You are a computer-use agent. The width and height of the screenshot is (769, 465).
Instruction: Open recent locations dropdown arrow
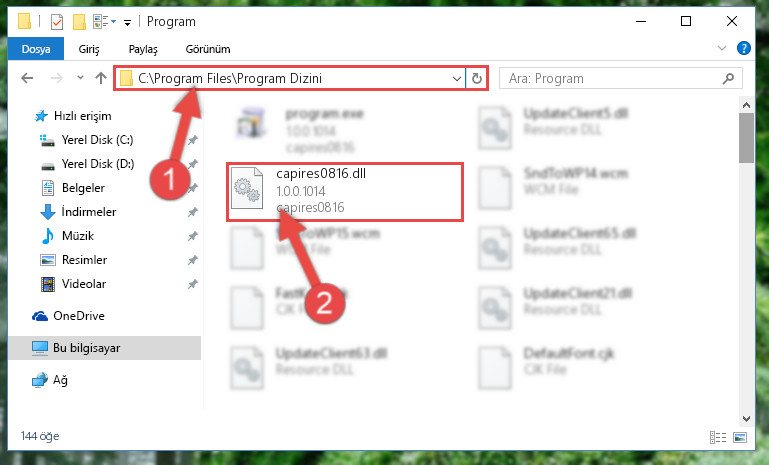pos(80,78)
